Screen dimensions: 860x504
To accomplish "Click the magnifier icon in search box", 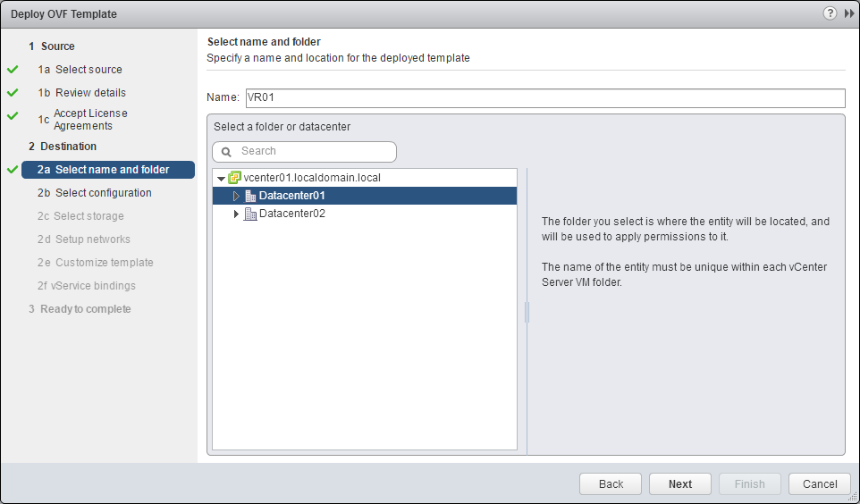I will click(x=226, y=152).
